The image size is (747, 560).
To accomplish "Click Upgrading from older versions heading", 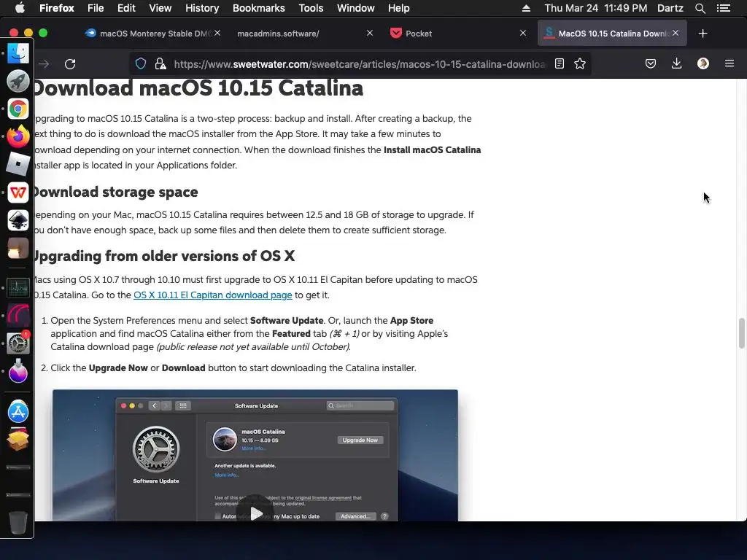I will click(x=164, y=256).
